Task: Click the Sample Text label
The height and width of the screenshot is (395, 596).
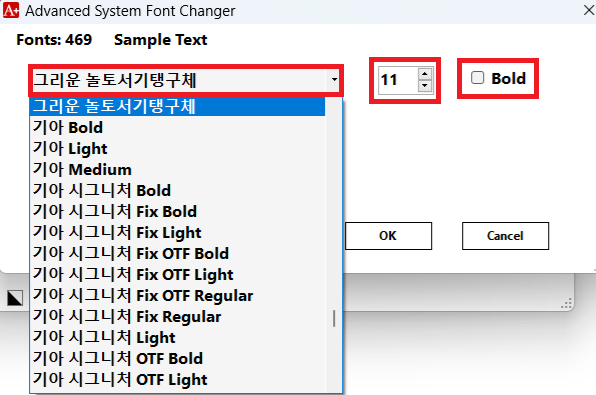Action: click(160, 40)
